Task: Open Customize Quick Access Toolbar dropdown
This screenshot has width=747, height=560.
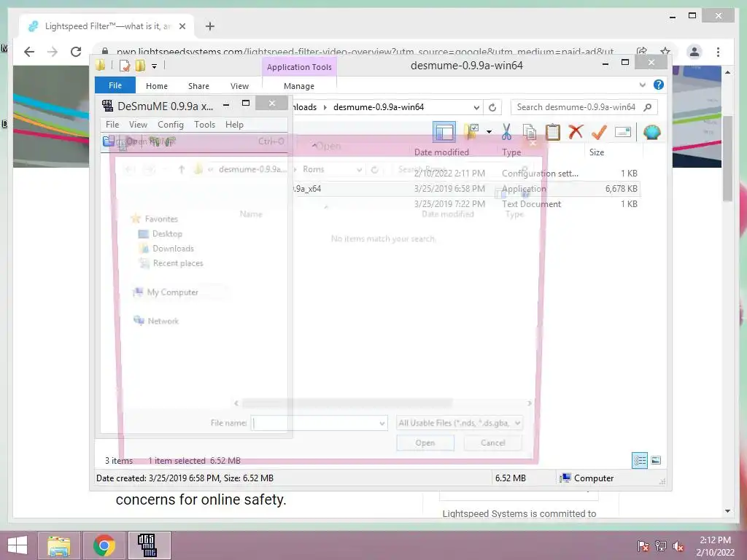Action: click(155, 66)
